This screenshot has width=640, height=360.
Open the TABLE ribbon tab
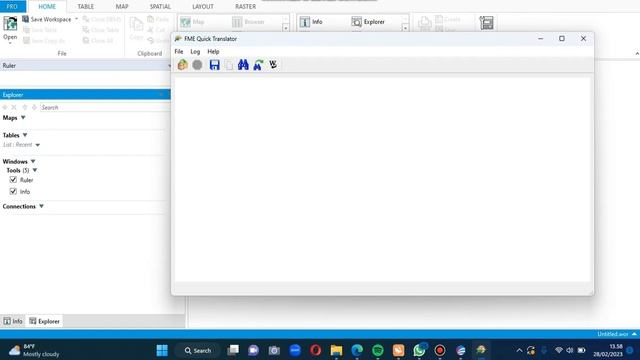pos(86,7)
